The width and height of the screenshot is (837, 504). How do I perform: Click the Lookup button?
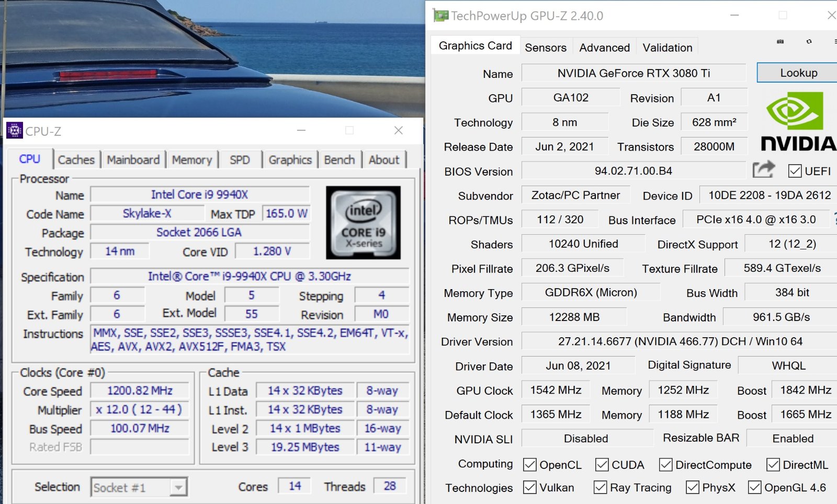[x=797, y=73]
